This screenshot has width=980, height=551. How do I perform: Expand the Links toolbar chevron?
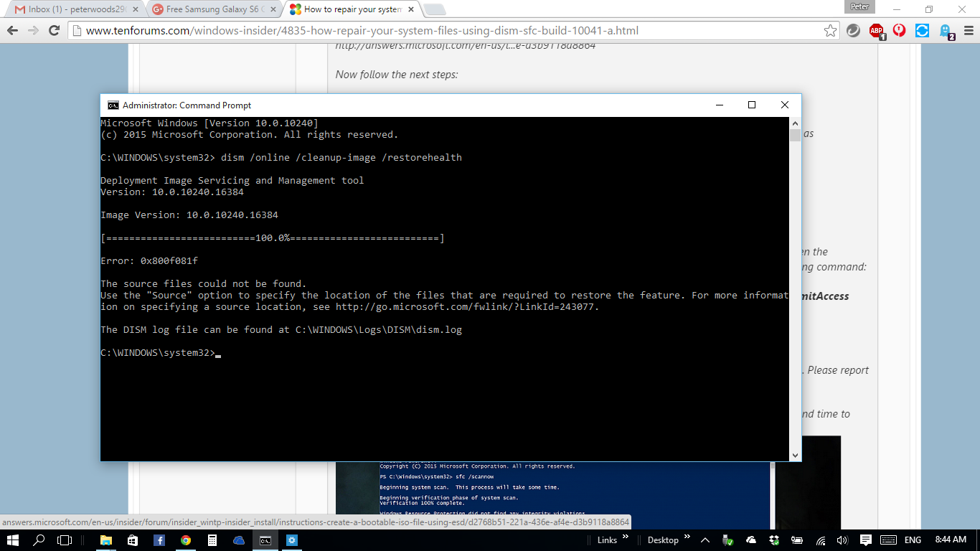pyautogui.click(x=625, y=537)
